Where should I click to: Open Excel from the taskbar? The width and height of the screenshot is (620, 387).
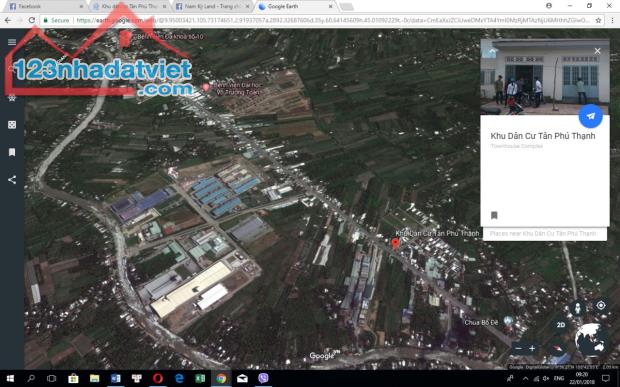pyautogui.click(x=200, y=378)
